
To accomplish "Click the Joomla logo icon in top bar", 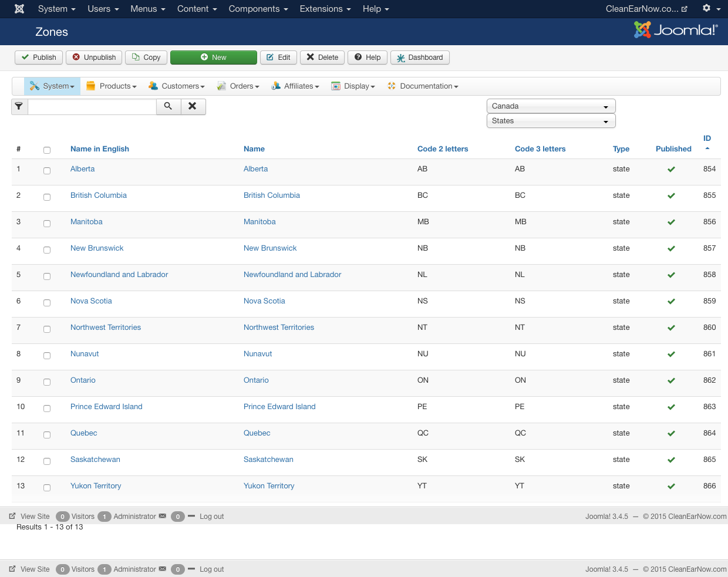I will [19, 9].
